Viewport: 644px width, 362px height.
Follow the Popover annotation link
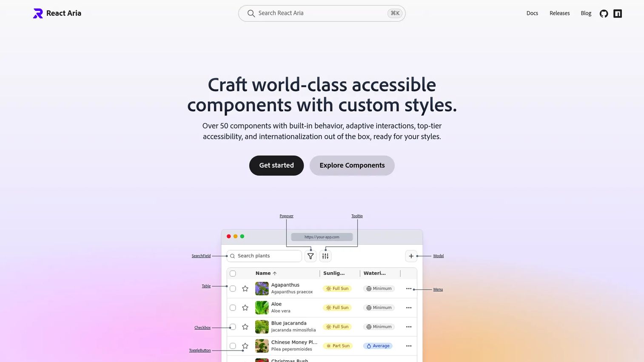[286, 216]
